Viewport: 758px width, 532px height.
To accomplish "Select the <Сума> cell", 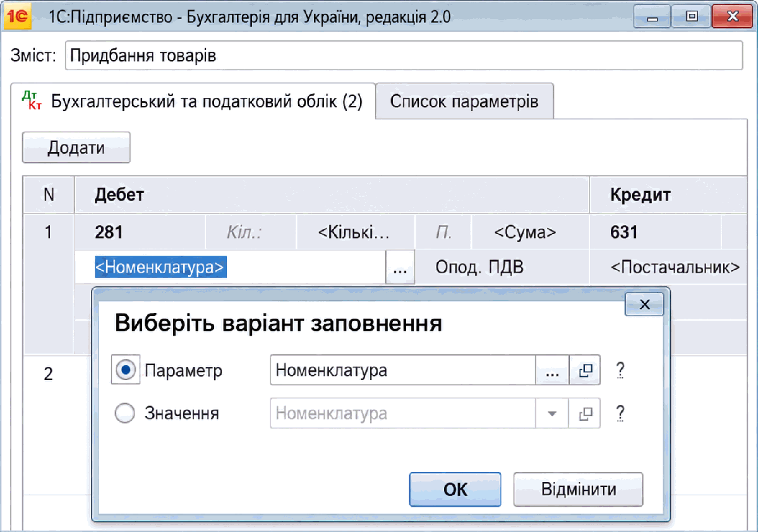I will coord(530,233).
